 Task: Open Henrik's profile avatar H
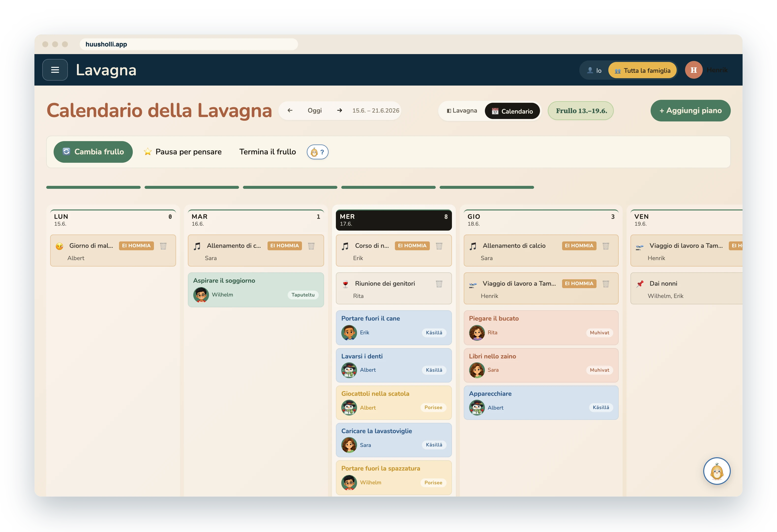click(693, 70)
